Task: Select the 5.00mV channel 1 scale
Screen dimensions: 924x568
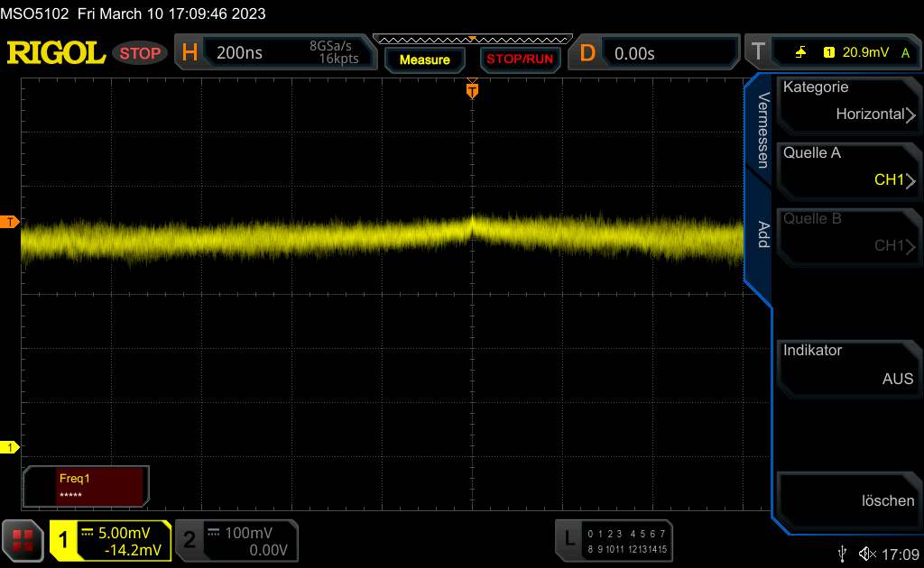Action: pyautogui.click(x=124, y=533)
